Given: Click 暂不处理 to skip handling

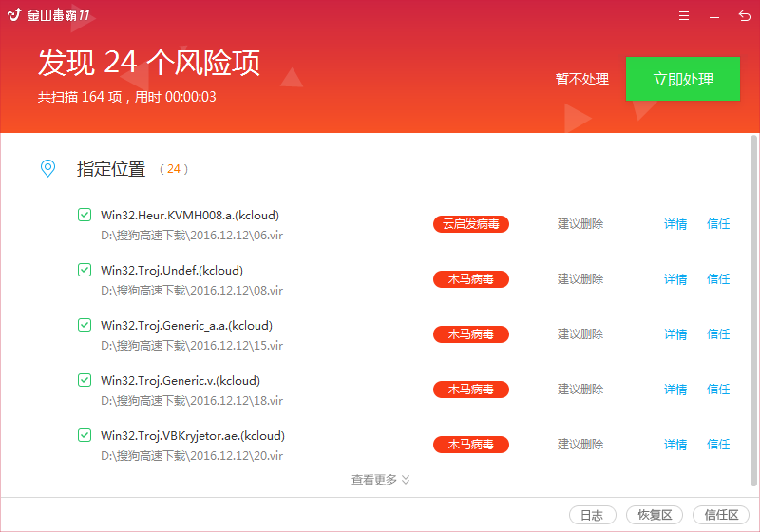Looking at the screenshot, I should pos(581,79).
